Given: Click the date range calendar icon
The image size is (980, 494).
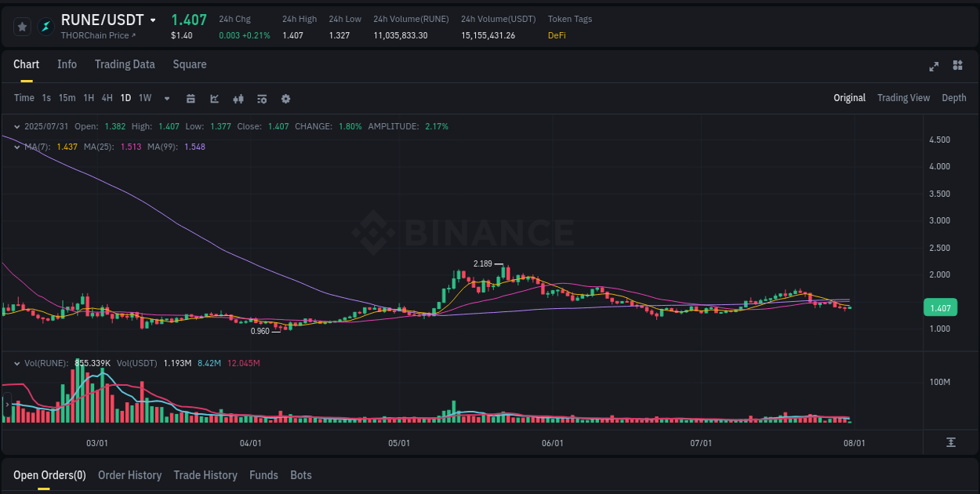Looking at the screenshot, I should click(x=191, y=99).
